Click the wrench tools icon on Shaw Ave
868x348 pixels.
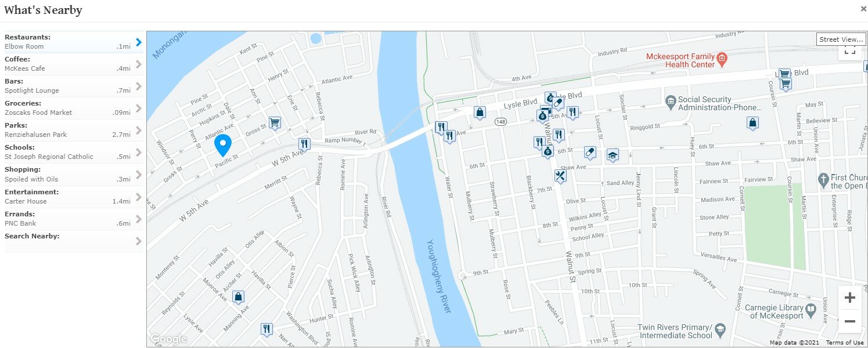point(560,176)
